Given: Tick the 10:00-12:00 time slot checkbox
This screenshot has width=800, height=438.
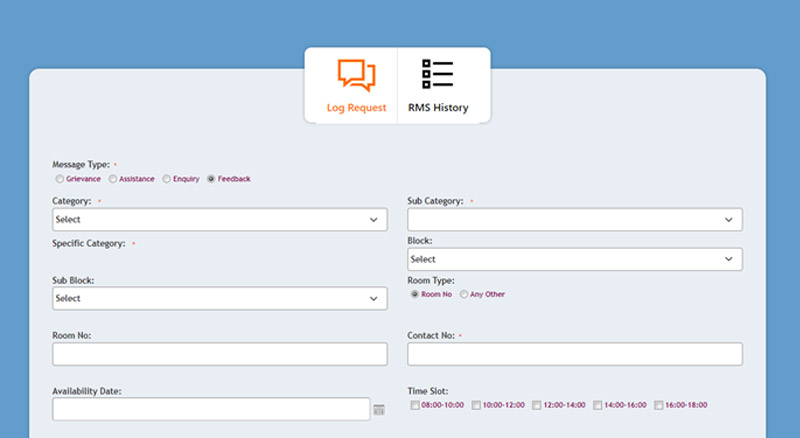Looking at the screenshot, I should pos(476,405).
